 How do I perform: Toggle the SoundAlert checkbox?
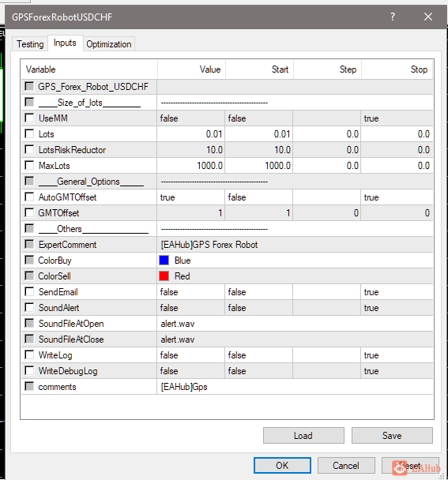[x=29, y=307]
